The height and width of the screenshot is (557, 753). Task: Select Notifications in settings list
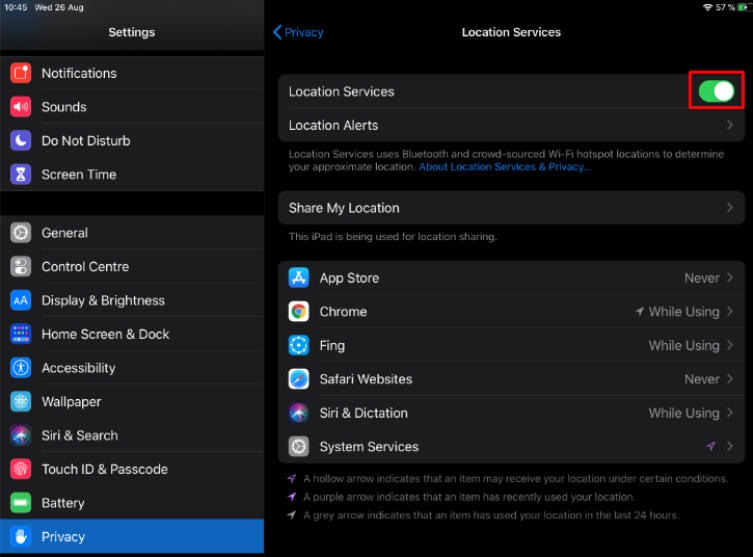(132, 73)
